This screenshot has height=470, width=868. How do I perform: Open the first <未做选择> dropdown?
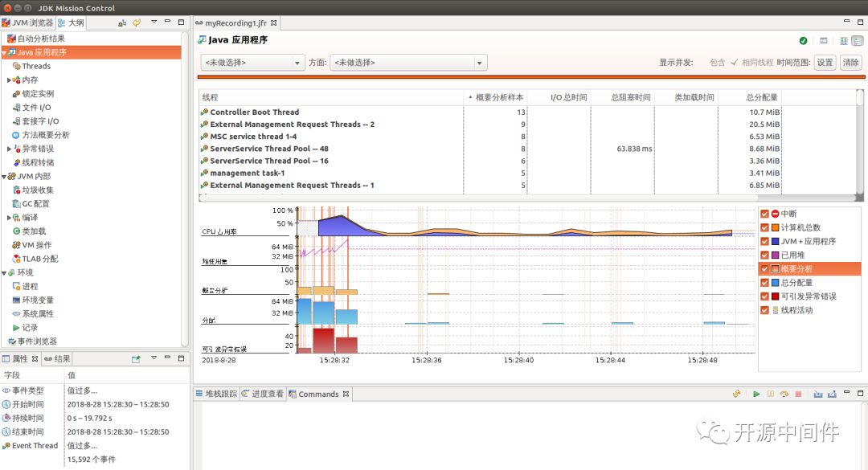pos(252,63)
